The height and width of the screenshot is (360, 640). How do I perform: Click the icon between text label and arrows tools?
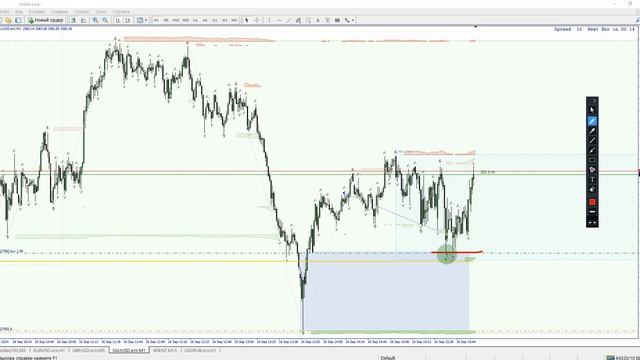pyautogui.click(x=337, y=20)
